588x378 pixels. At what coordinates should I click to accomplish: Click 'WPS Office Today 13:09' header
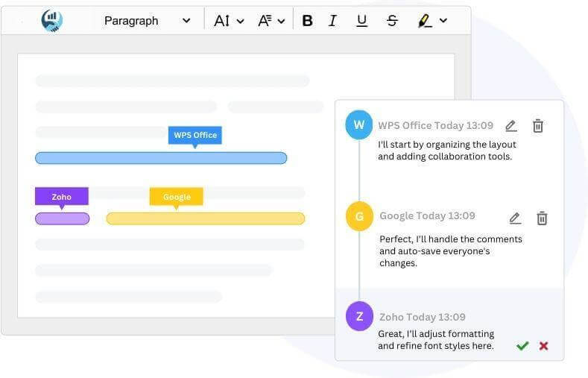click(x=435, y=125)
